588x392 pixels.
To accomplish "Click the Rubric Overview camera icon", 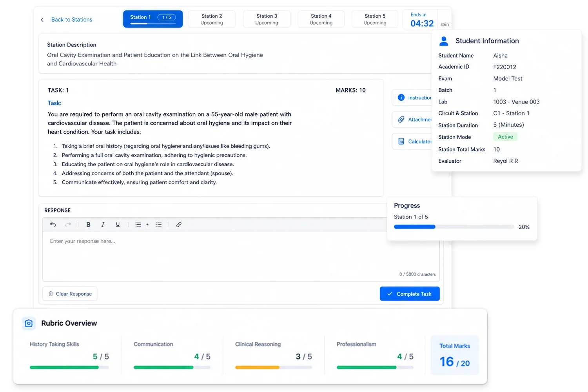I will [x=29, y=323].
